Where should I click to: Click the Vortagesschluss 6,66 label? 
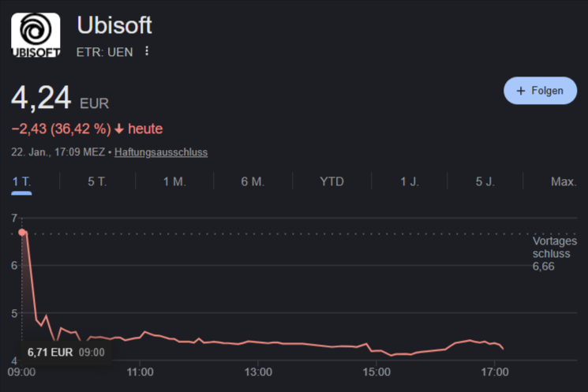coord(555,254)
